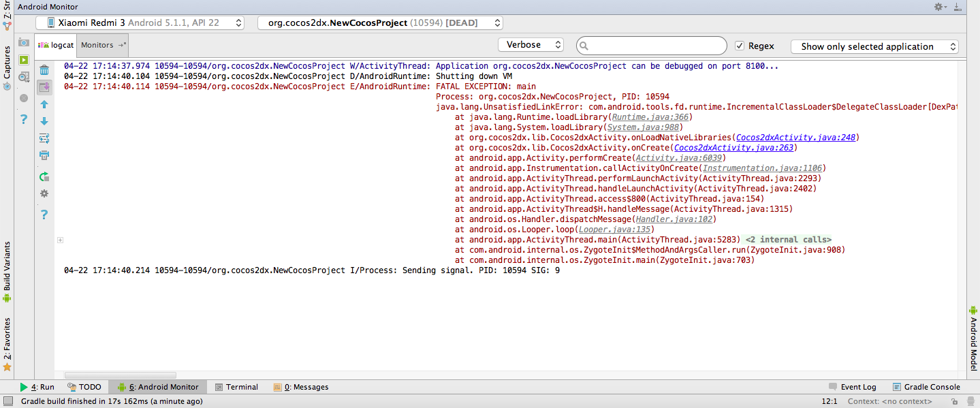Toggle soft wraps in logcat

point(44,138)
